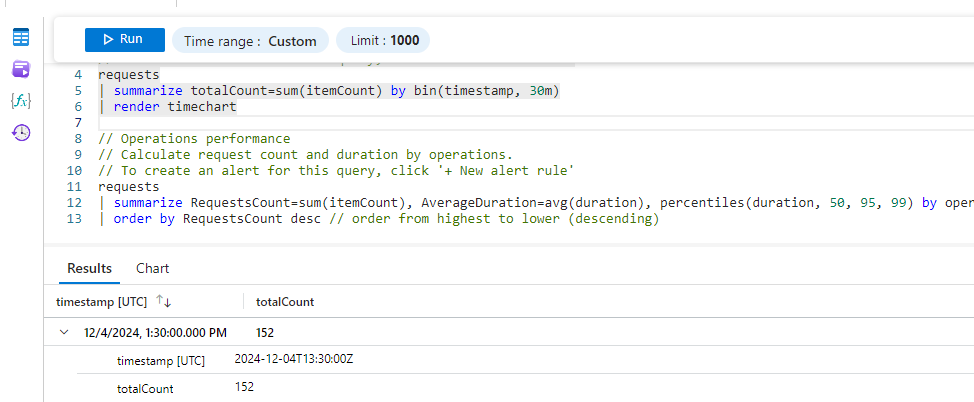
Task: Select the 2024-12-04T13:30:00Z detail value
Action: coord(294,359)
